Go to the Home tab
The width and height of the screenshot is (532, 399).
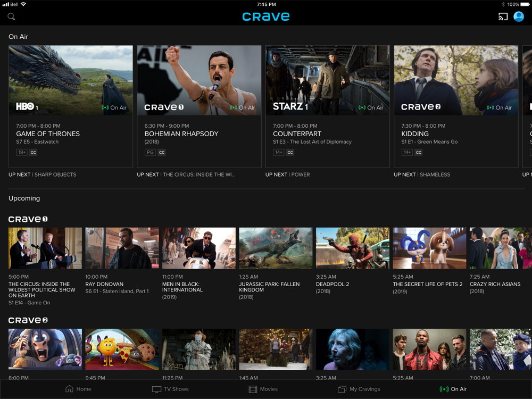click(x=78, y=389)
